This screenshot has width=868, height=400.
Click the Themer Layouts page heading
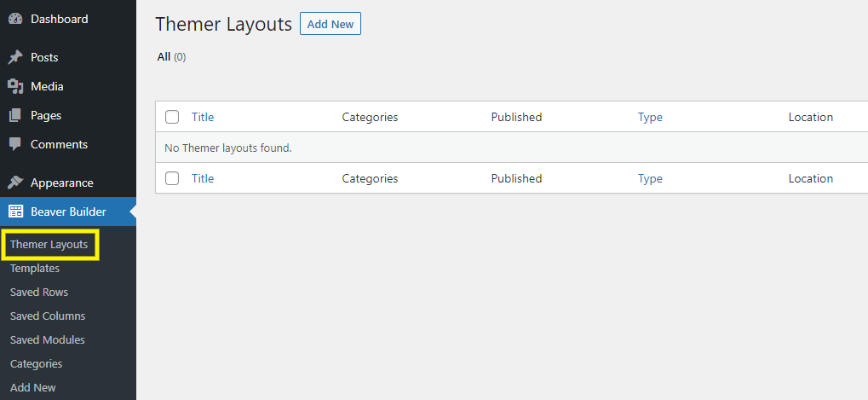(224, 25)
